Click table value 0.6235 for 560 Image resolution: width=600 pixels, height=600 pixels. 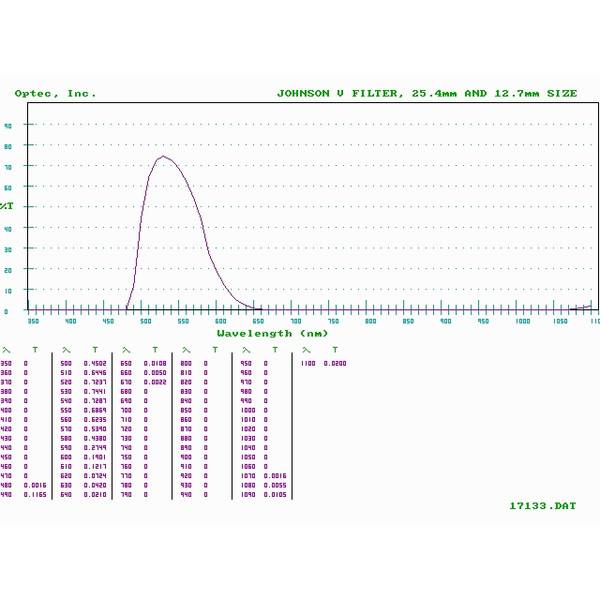point(95,420)
